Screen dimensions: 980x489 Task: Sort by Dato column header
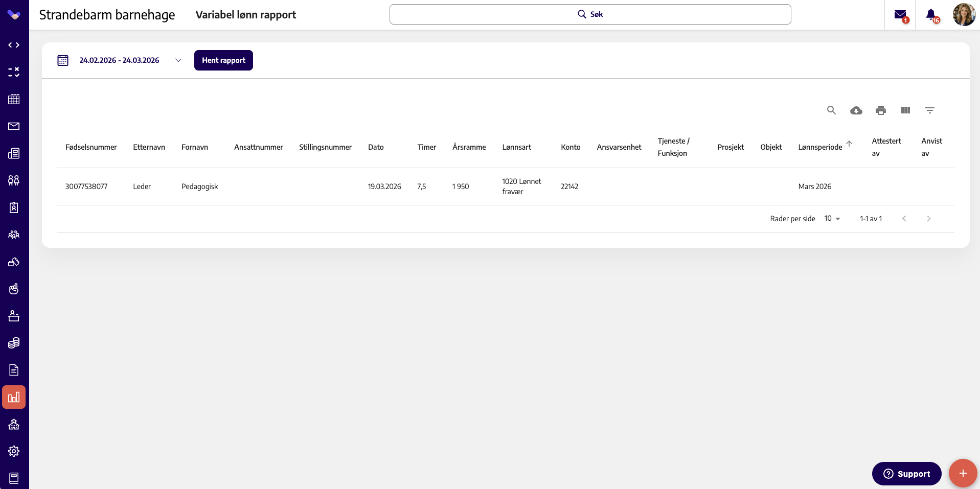[376, 147]
